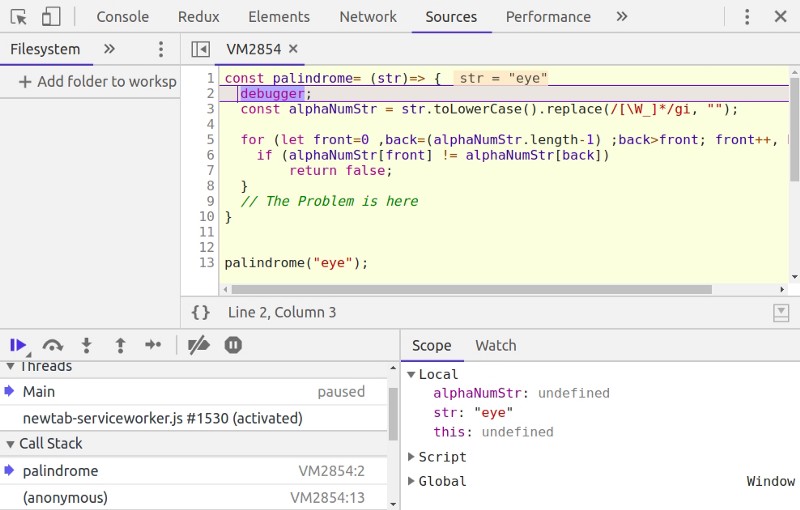Click the inspect element picker icon

click(18, 17)
